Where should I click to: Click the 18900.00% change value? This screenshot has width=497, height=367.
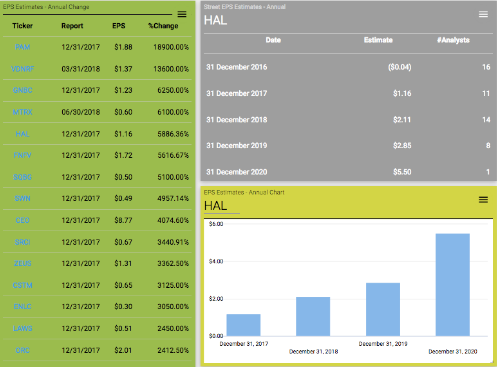click(171, 47)
